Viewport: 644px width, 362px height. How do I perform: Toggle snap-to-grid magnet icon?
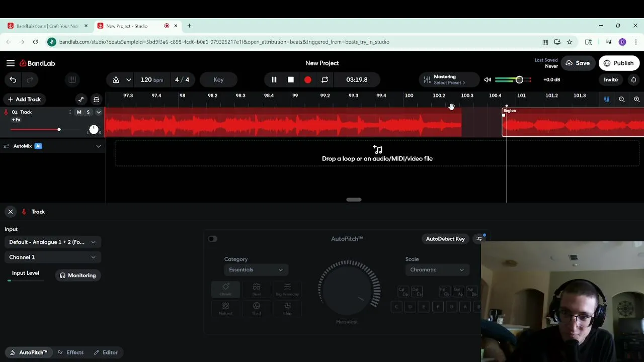point(607,99)
